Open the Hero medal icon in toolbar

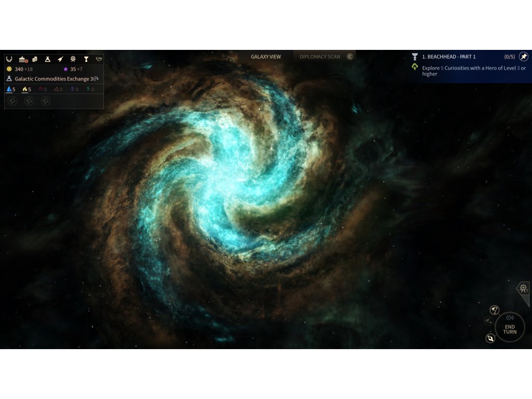73,59
